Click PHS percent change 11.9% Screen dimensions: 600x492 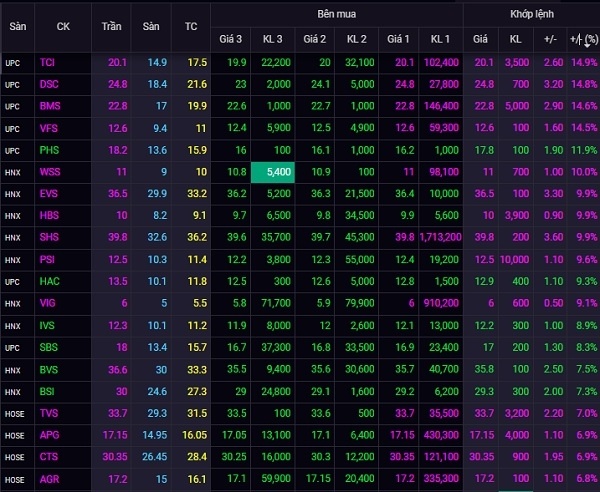[x=584, y=150]
